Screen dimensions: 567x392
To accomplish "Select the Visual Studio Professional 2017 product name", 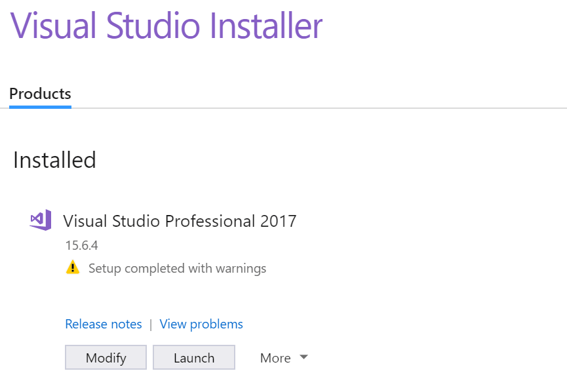I will click(180, 221).
